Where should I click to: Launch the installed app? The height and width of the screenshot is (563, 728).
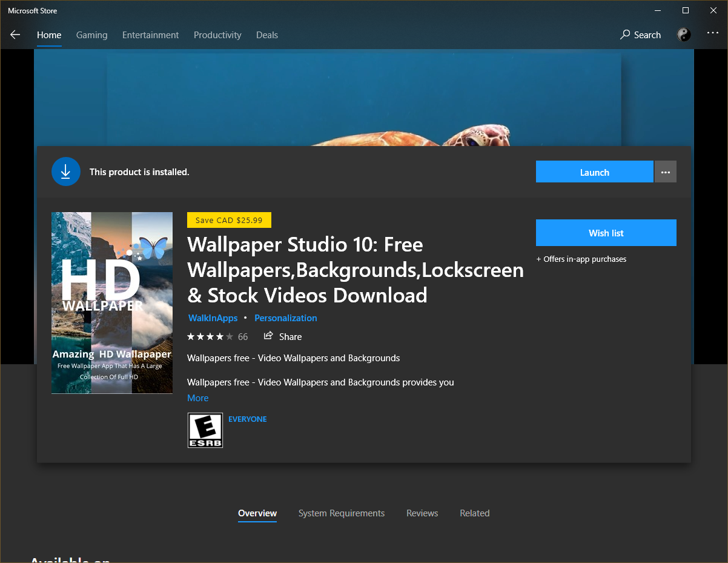tap(595, 172)
